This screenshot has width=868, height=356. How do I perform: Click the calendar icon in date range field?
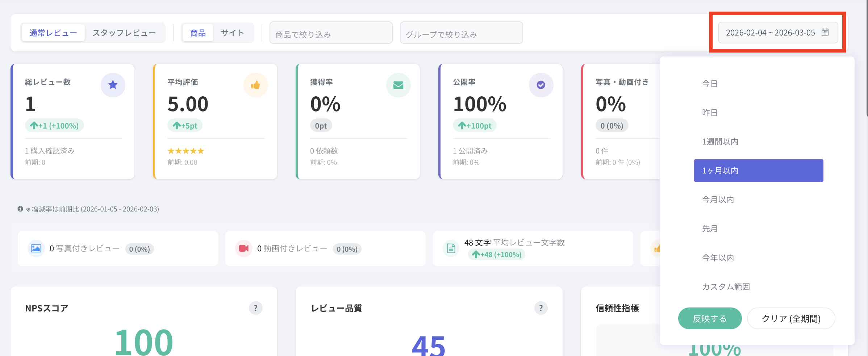tap(825, 32)
